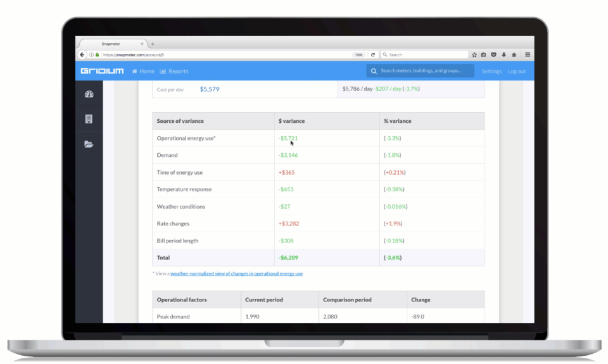Click the Time of energy use label
608x364 pixels.
pyautogui.click(x=179, y=172)
